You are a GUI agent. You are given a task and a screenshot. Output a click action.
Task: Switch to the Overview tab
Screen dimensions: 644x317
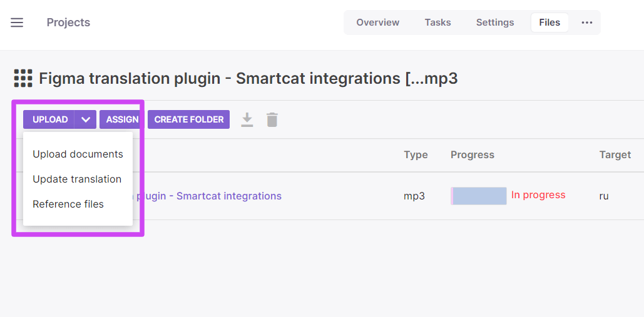tap(377, 23)
